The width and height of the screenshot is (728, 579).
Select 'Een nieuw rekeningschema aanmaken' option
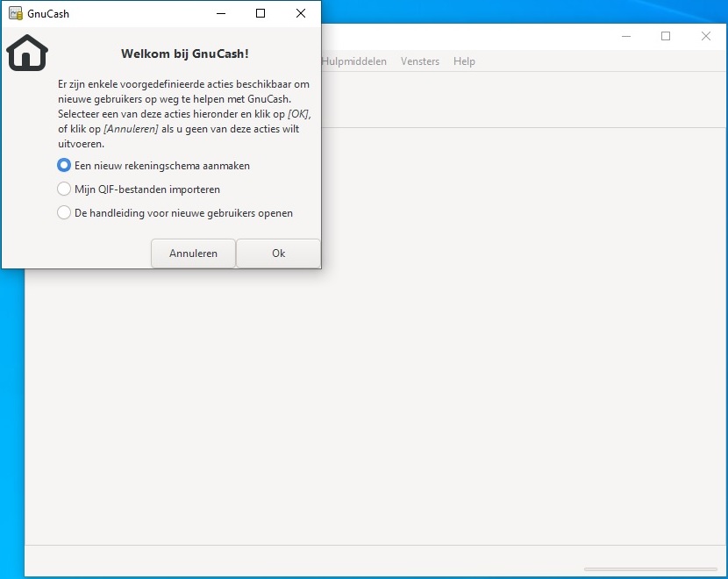[64, 165]
